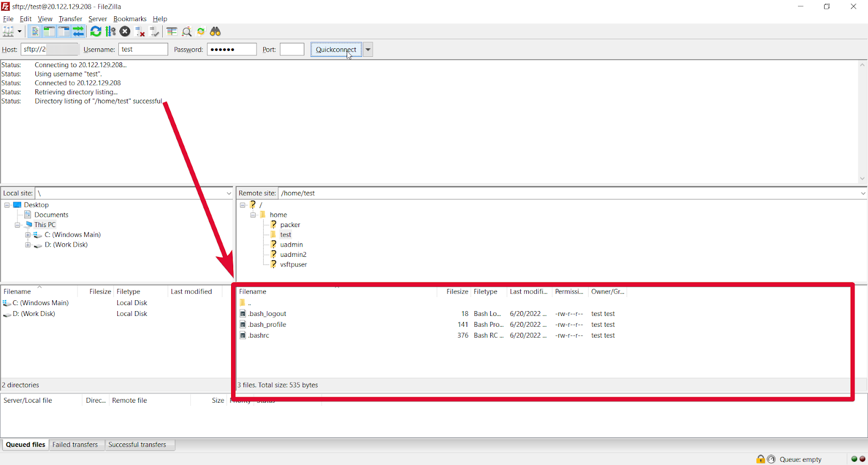Viewport: 868px width, 465px height.
Task: Open the Site Manager dropdown arrow
Action: tap(20, 31)
